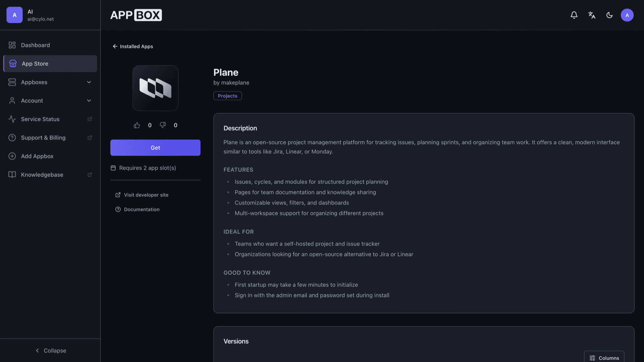Open the Knowledgebase link
Viewport: 644px width, 362px height.
(x=50, y=174)
